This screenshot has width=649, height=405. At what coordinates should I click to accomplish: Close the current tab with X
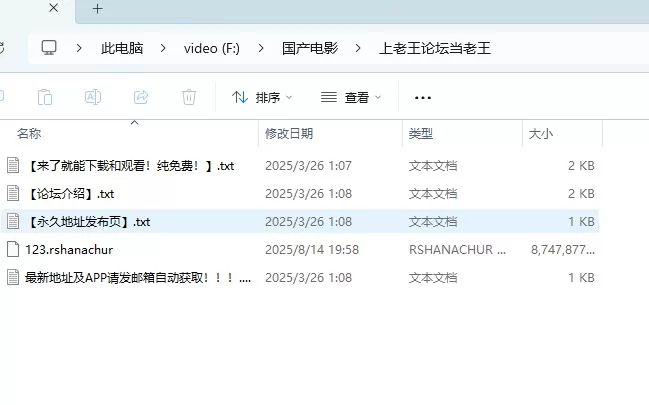(53, 8)
